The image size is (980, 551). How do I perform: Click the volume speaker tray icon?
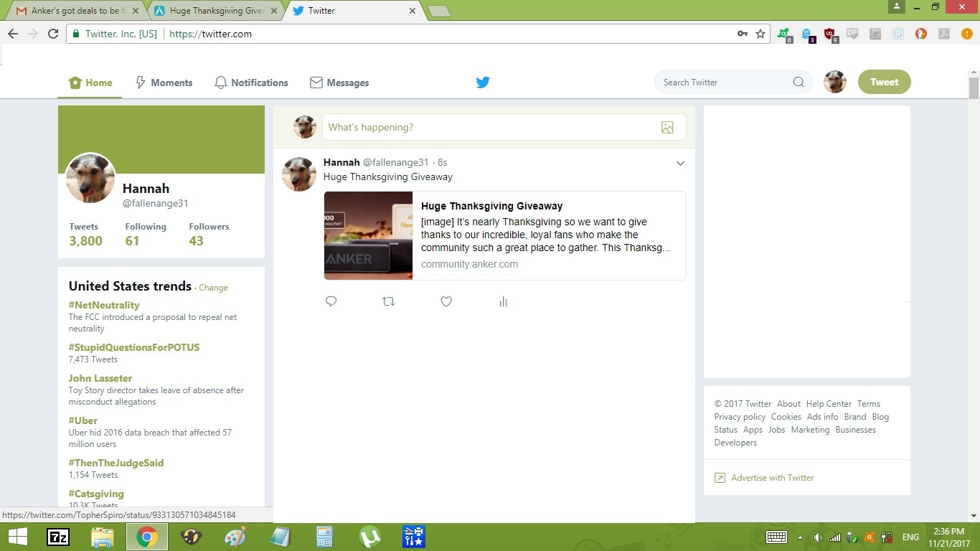[x=818, y=537]
